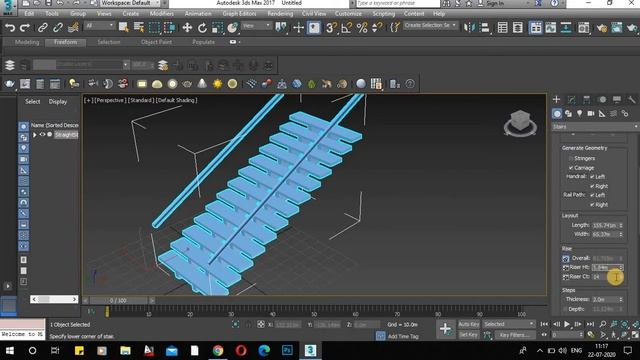Uncheck the Carriage checkbox
This screenshot has width=640, height=360.
coord(571,168)
